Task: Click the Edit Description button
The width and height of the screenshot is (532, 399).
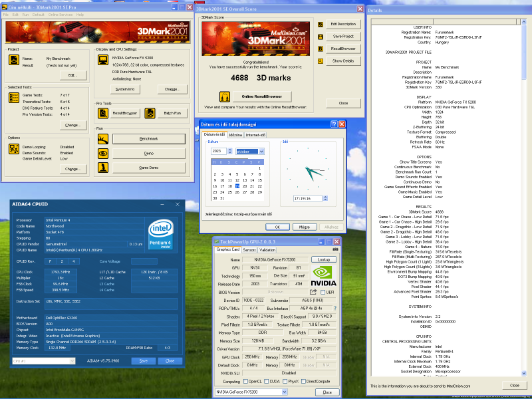Action: tap(343, 24)
